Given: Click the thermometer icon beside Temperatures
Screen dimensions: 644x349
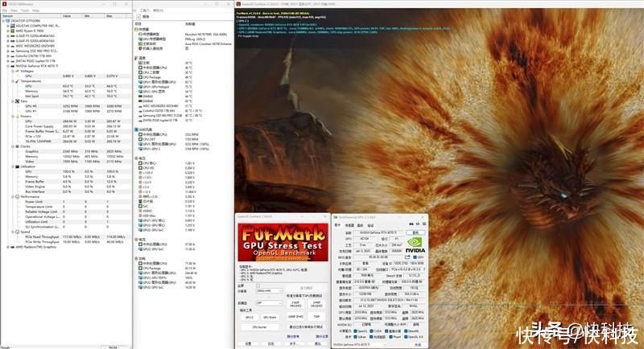Looking at the screenshot, I should tap(17, 81).
